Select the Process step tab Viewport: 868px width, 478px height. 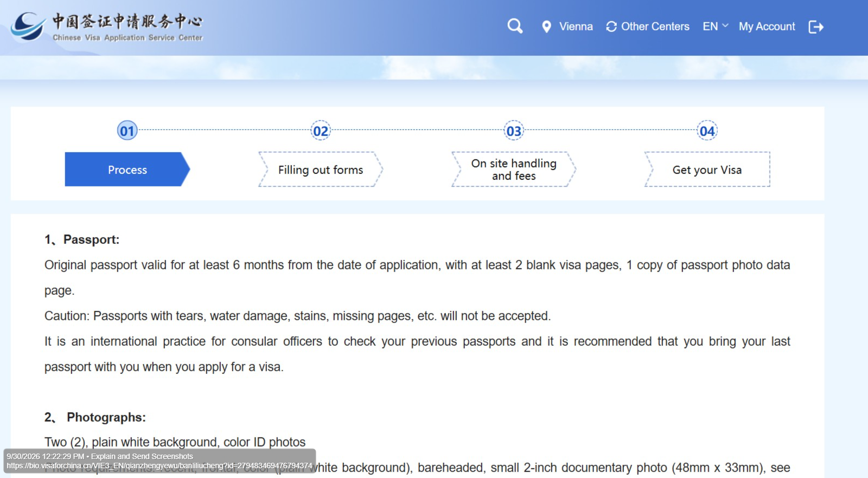tap(127, 170)
